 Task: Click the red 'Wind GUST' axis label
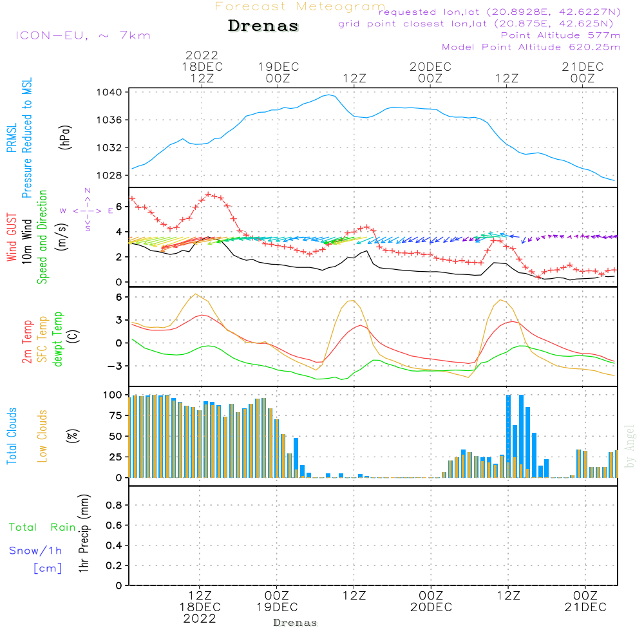(x=12, y=237)
